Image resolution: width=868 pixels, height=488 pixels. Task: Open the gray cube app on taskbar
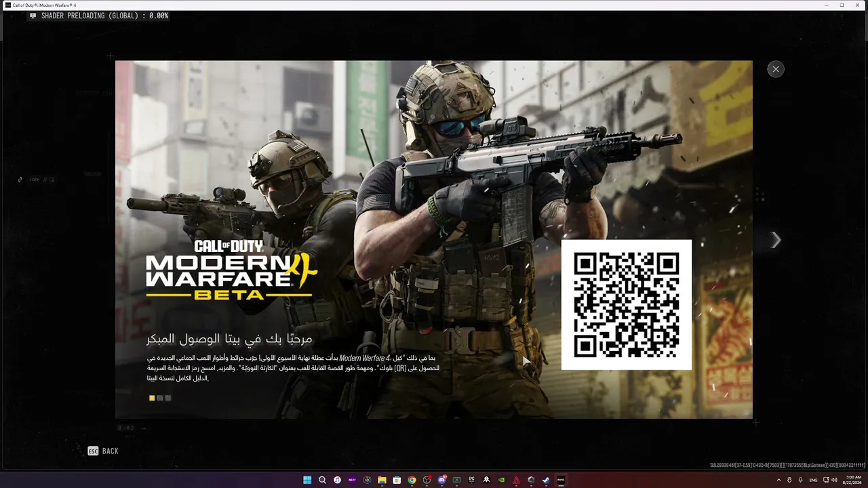coord(531,480)
